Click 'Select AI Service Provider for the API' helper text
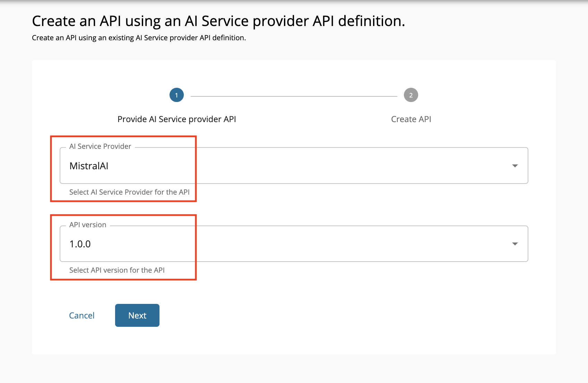 [129, 192]
